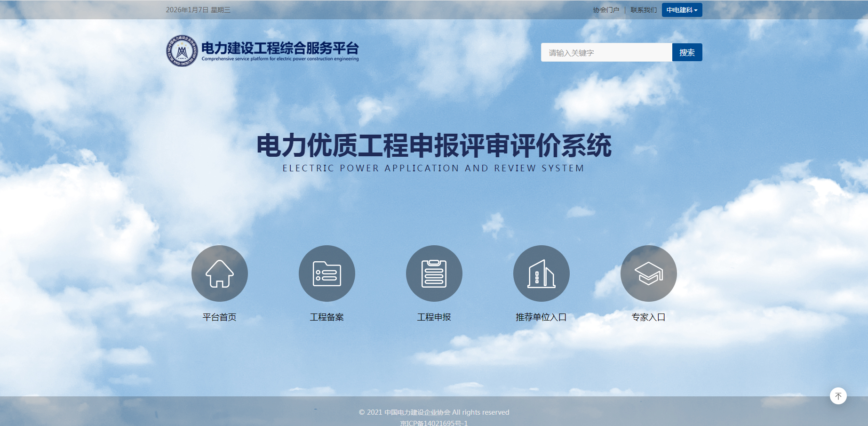Select the 工程申报 clipboard icon

pyautogui.click(x=434, y=273)
